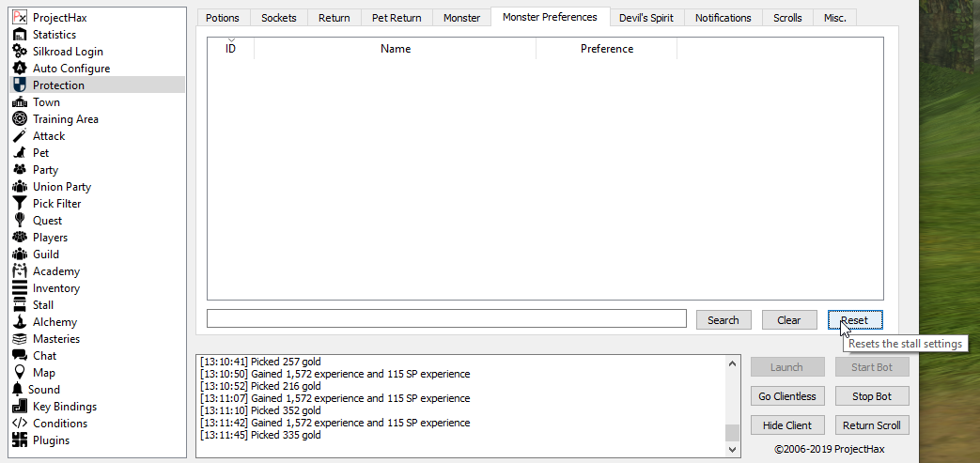Open the Pick Filter funnel icon
The height and width of the screenshot is (463, 980).
(19, 204)
